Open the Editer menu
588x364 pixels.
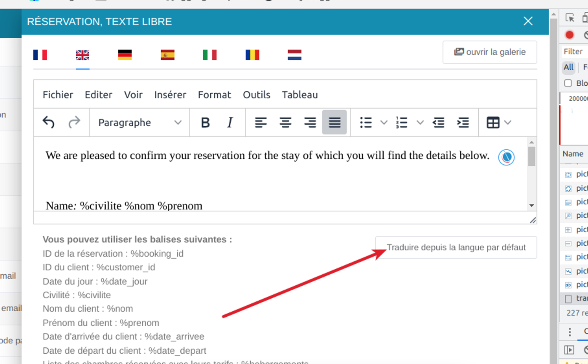[99, 95]
